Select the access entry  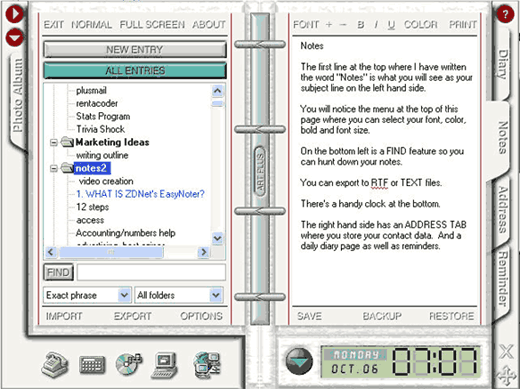click(x=90, y=220)
